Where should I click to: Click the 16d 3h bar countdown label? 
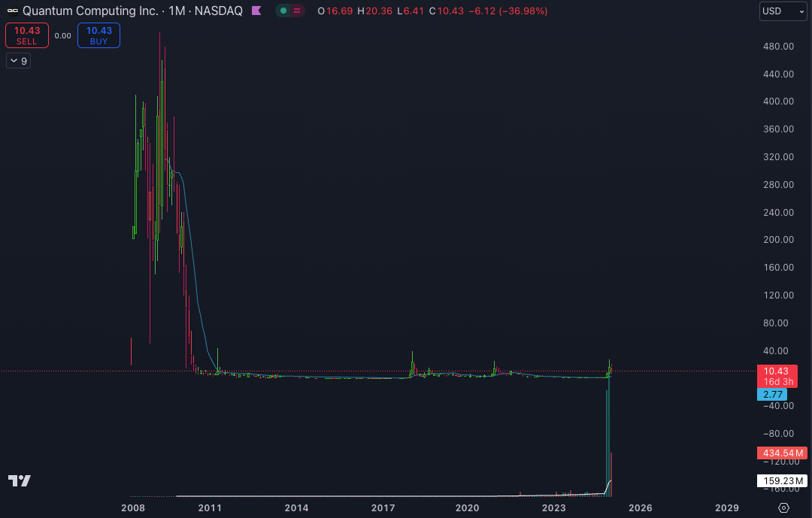(778, 382)
